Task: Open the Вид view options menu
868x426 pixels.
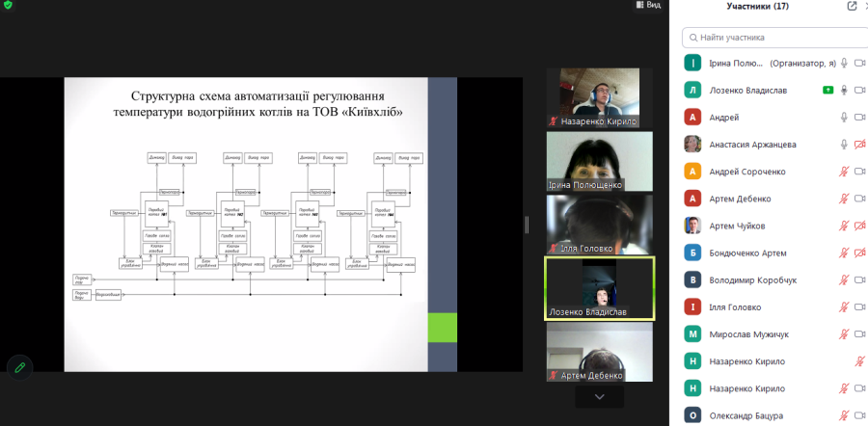Action: click(x=648, y=5)
